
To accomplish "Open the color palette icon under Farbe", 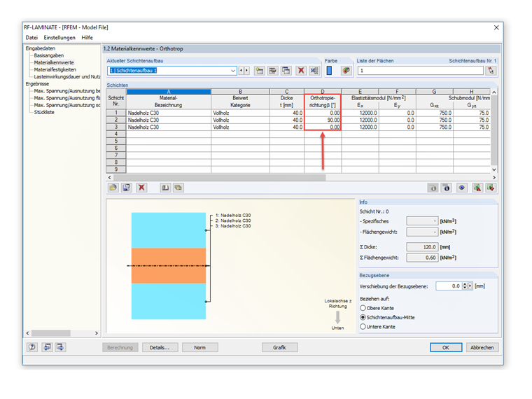I will pyautogui.click(x=346, y=71).
